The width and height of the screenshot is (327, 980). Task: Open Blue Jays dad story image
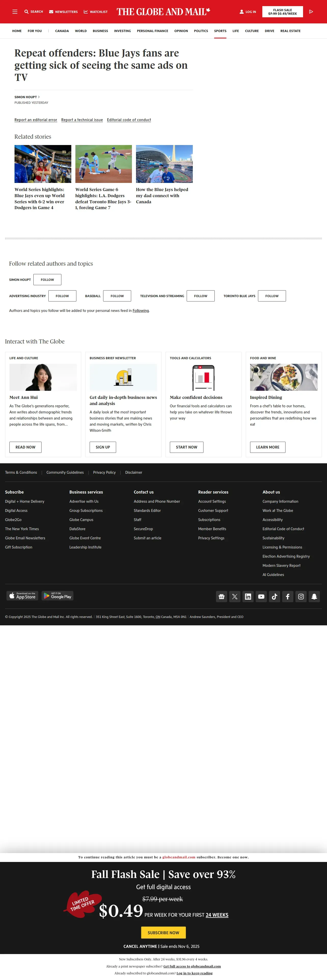point(165,164)
